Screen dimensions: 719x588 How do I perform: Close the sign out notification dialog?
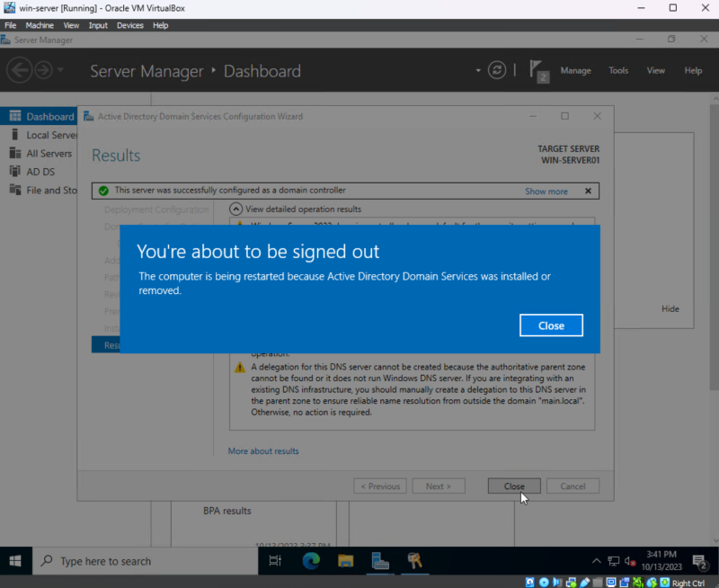coord(551,325)
